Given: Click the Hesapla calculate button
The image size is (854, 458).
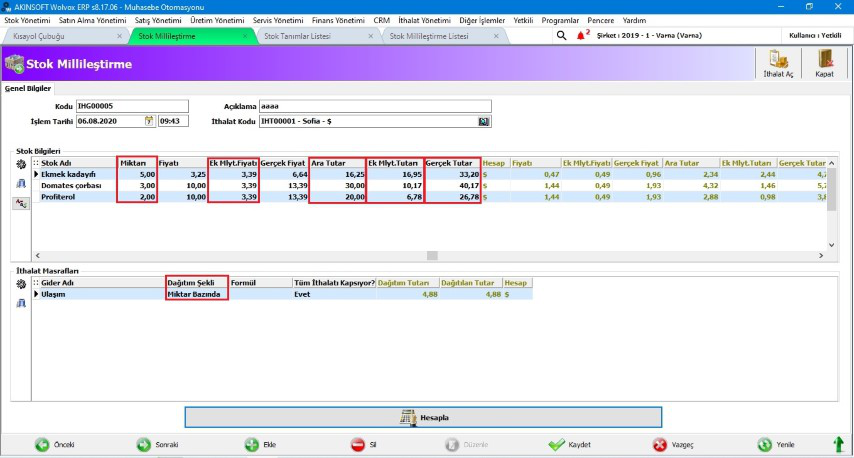Looking at the screenshot, I should [x=423, y=418].
